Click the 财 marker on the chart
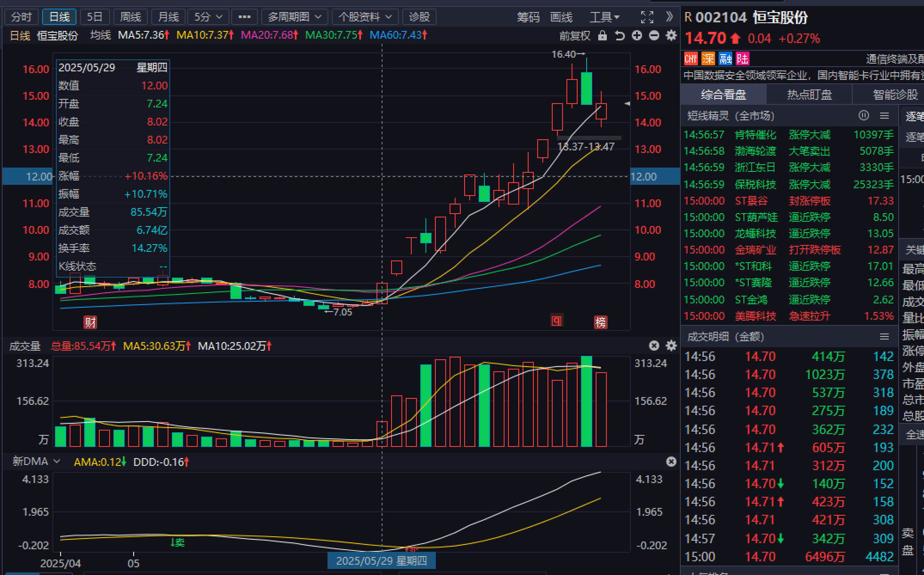Screen dimensions: 924x575 point(90,322)
